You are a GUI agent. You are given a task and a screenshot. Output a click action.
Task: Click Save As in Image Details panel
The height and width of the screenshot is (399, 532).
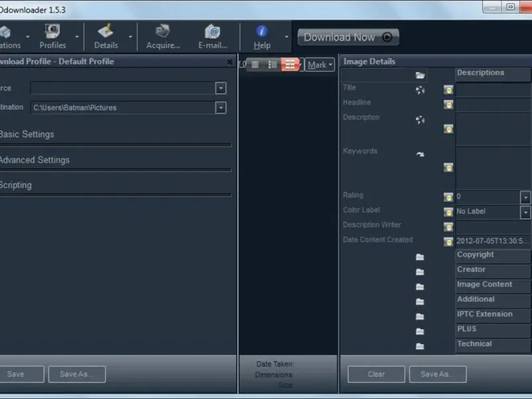[x=438, y=374]
